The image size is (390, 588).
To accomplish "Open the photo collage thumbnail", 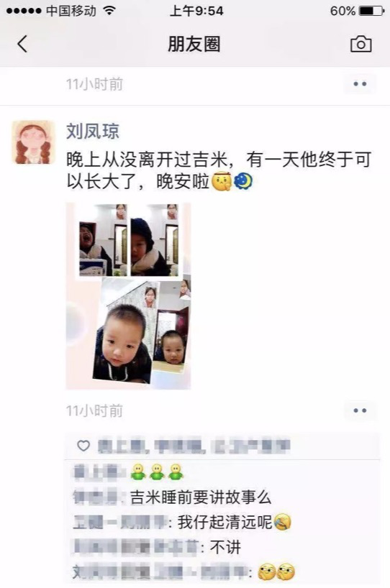I will (128, 296).
